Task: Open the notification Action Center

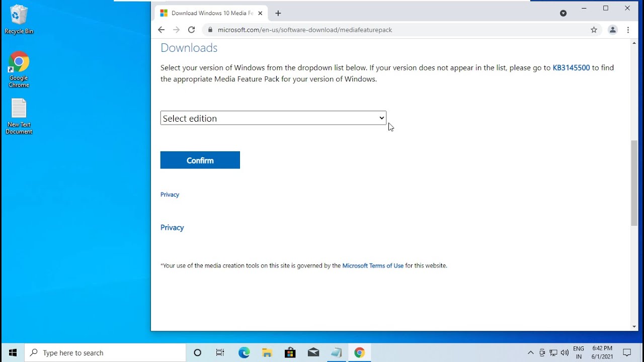Action: tap(627, 353)
